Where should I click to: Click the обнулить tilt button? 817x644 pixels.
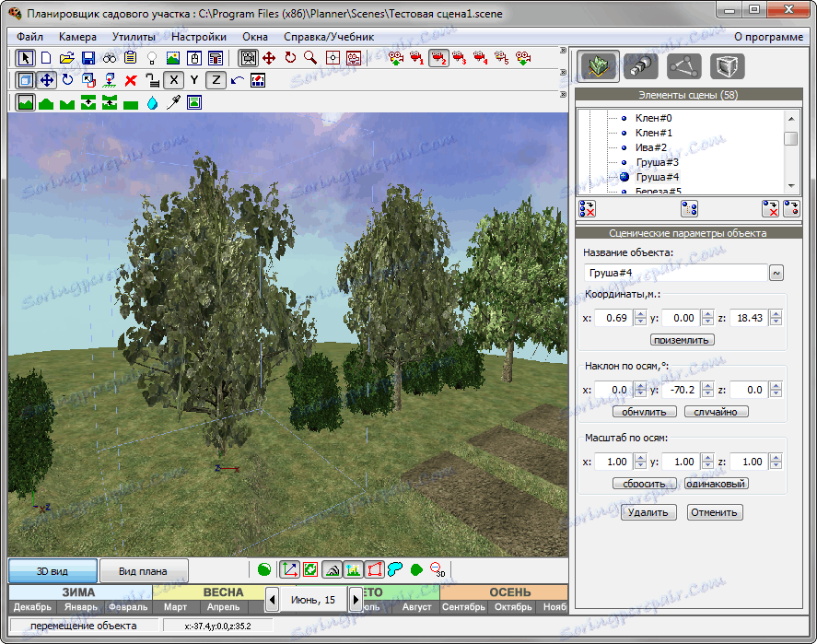(644, 412)
